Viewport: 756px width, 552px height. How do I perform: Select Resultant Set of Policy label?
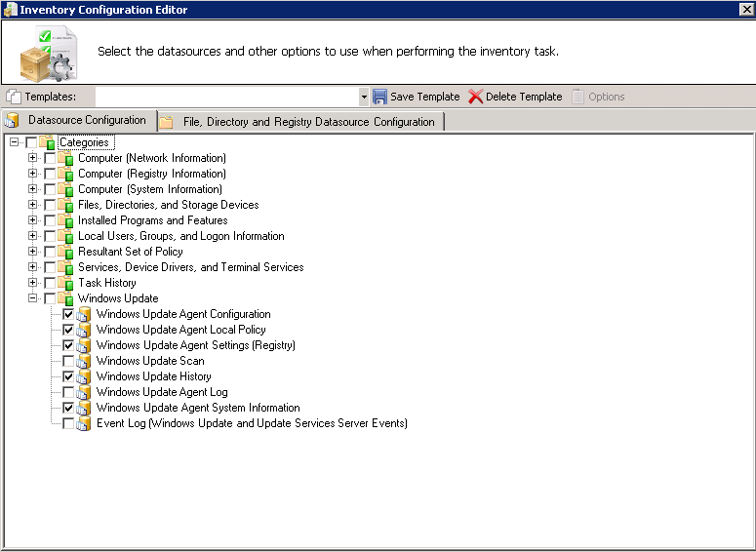point(130,252)
